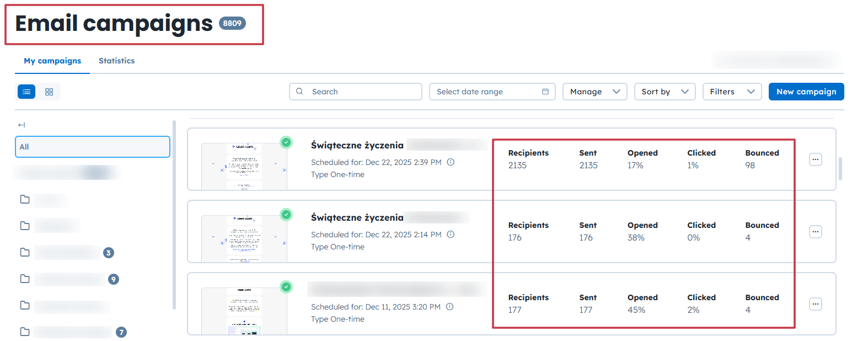
Task: Click the search magnifier icon
Action: 299,92
